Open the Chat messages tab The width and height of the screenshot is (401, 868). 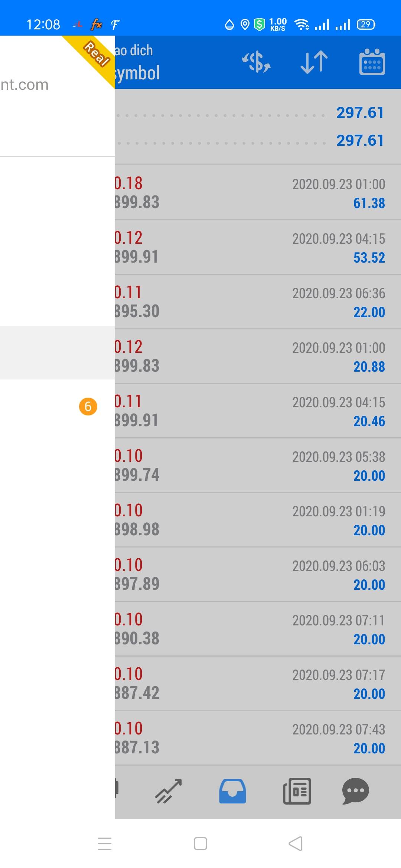[355, 791]
